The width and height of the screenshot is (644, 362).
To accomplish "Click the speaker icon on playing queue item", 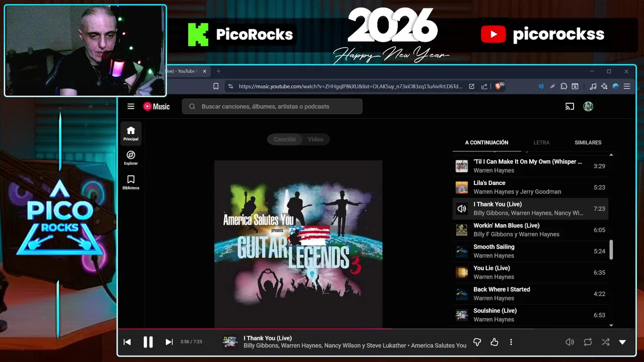I will (x=462, y=209).
